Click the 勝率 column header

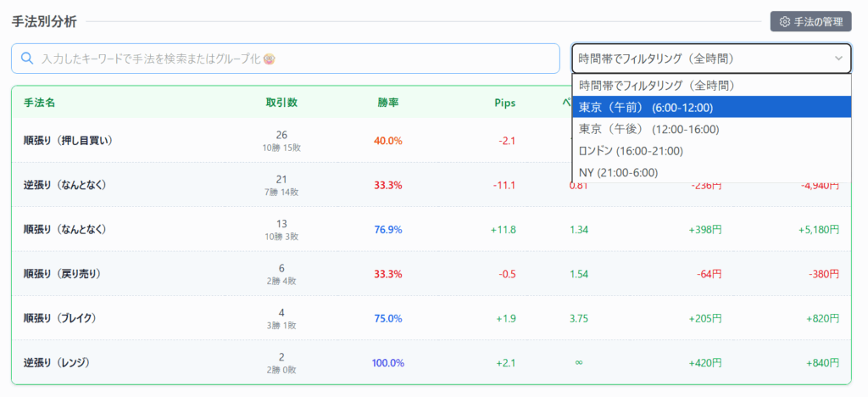click(388, 103)
